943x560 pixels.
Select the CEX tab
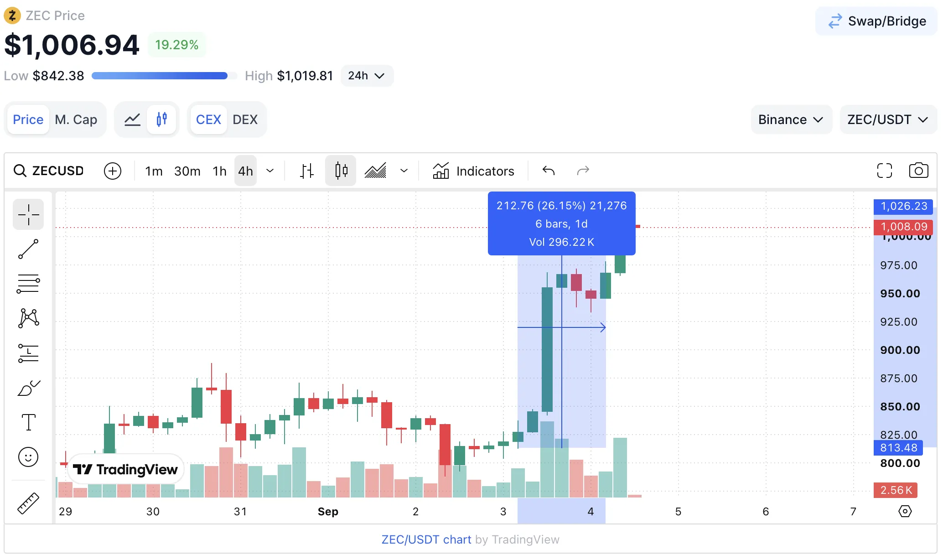[x=208, y=119]
